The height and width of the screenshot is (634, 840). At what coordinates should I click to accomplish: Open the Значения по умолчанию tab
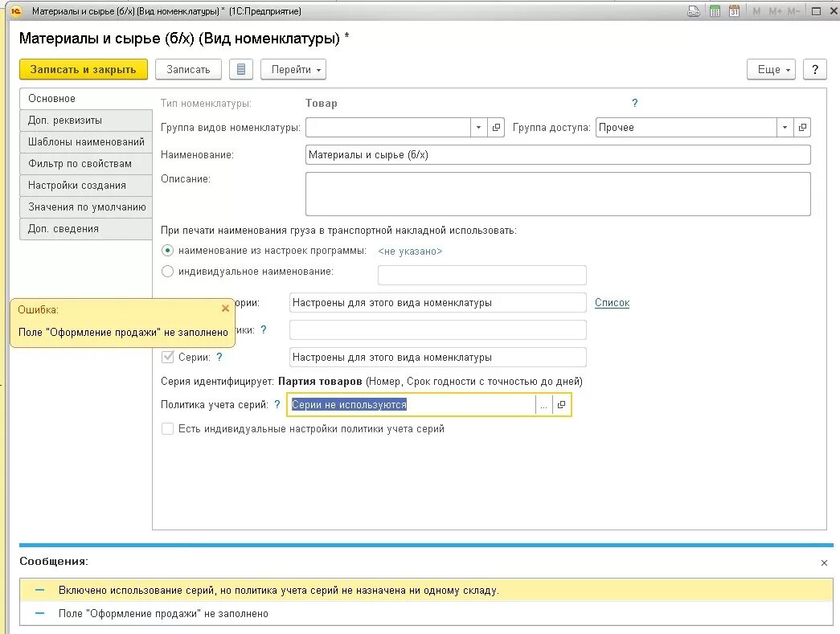tap(86, 207)
